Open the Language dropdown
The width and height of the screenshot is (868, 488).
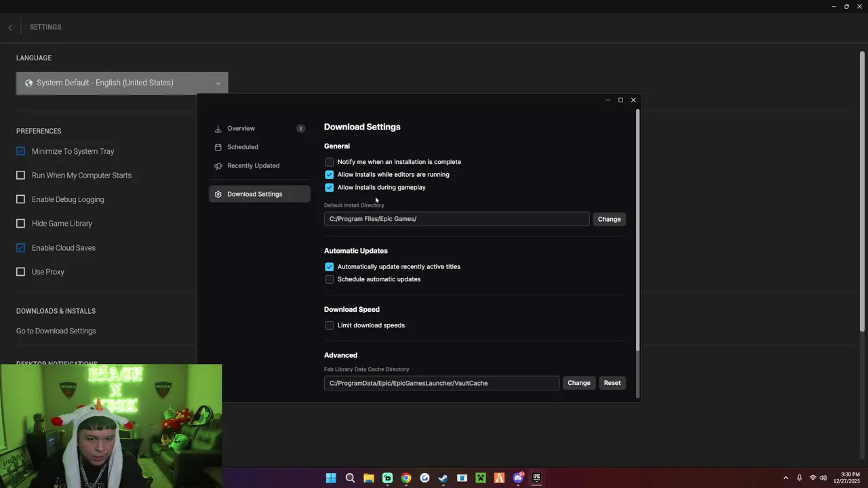pos(122,83)
